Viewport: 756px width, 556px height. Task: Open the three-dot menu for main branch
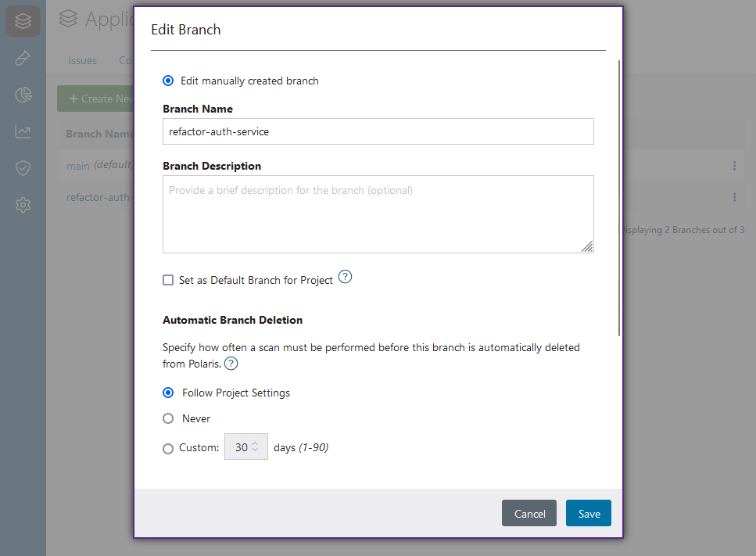point(734,166)
